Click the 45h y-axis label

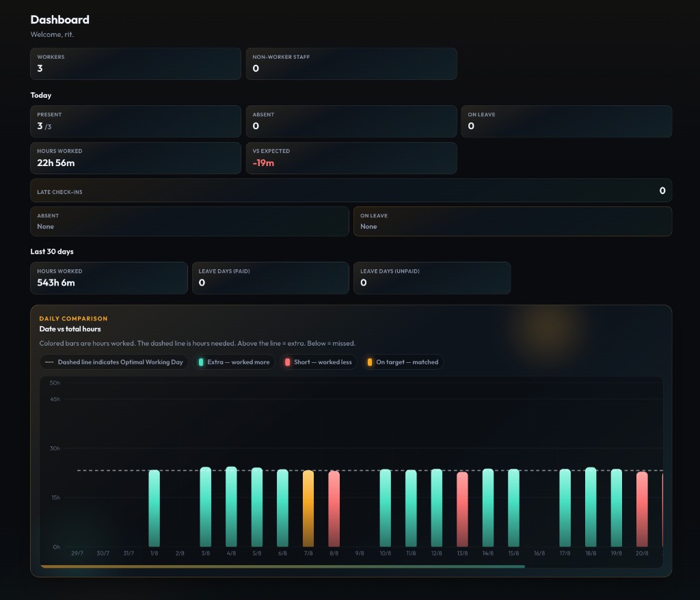(x=55, y=399)
